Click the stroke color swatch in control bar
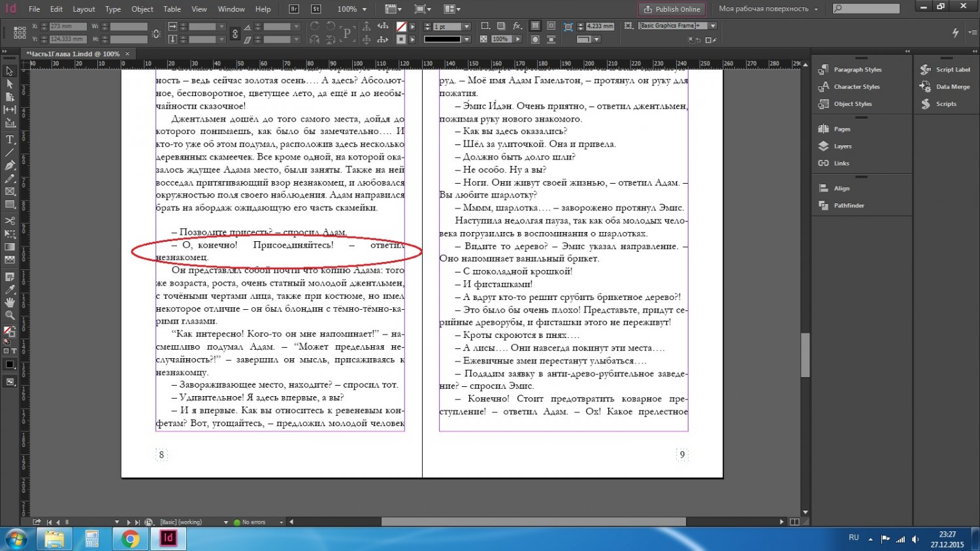 401,39
